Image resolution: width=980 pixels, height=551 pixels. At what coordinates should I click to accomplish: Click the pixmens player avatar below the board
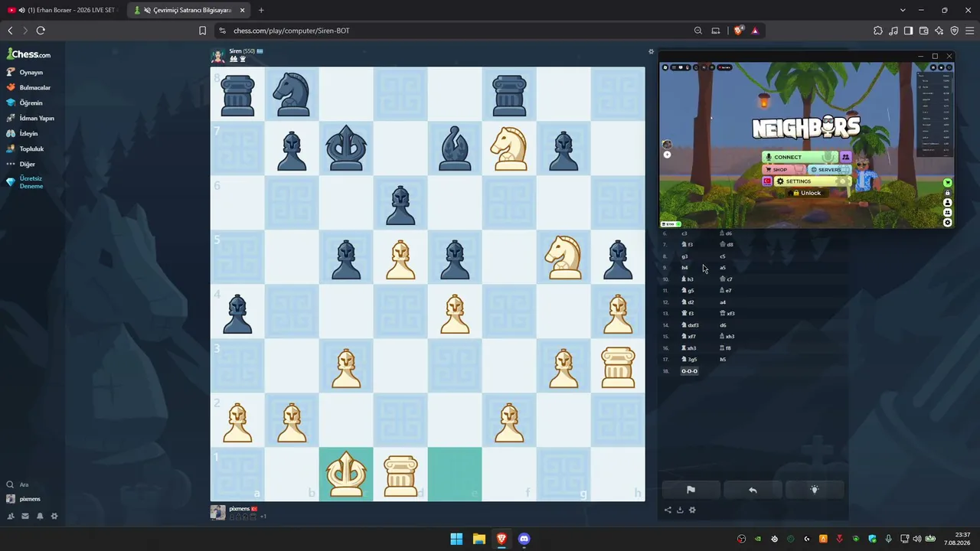(217, 513)
